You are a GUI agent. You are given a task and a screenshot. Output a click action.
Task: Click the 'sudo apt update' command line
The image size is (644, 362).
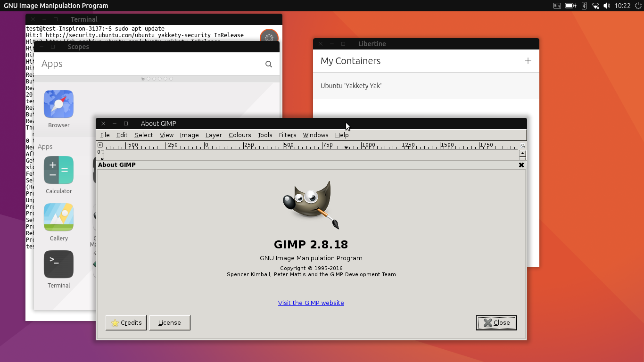(140, 28)
